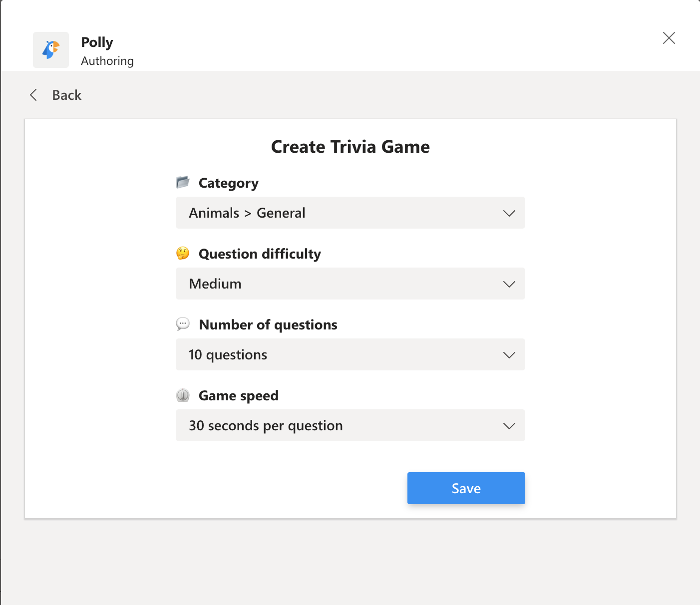Click the folder icon beside Category
Viewport: 700px width, 605px height.
point(183,182)
